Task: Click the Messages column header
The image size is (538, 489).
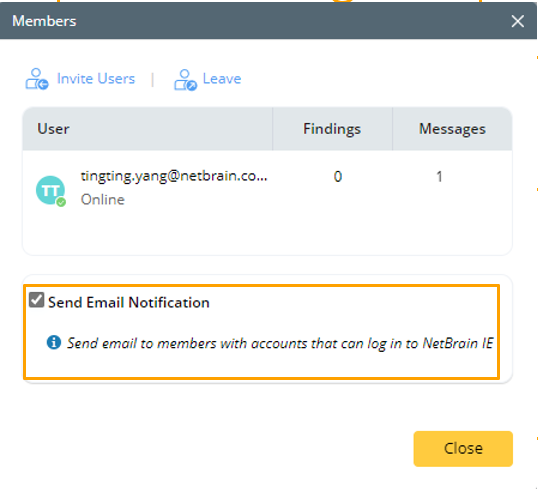Action: tap(452, 129)
